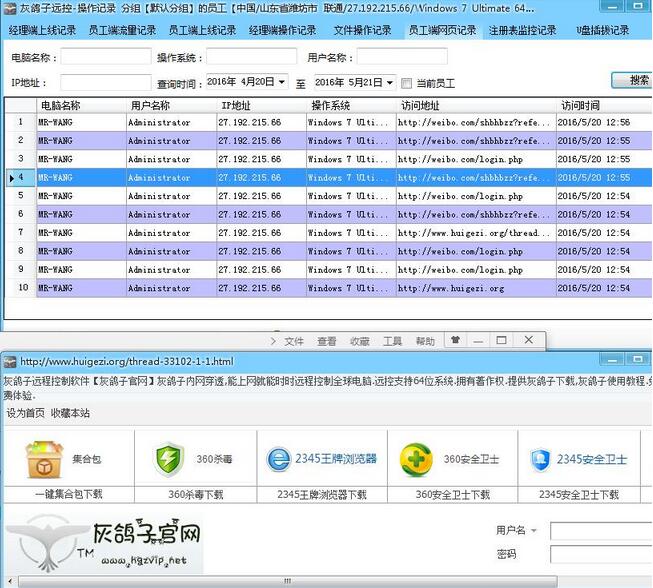Expand the 用户名 login type dropdown
The image size is (653, 588).
[x=534, y=530]
